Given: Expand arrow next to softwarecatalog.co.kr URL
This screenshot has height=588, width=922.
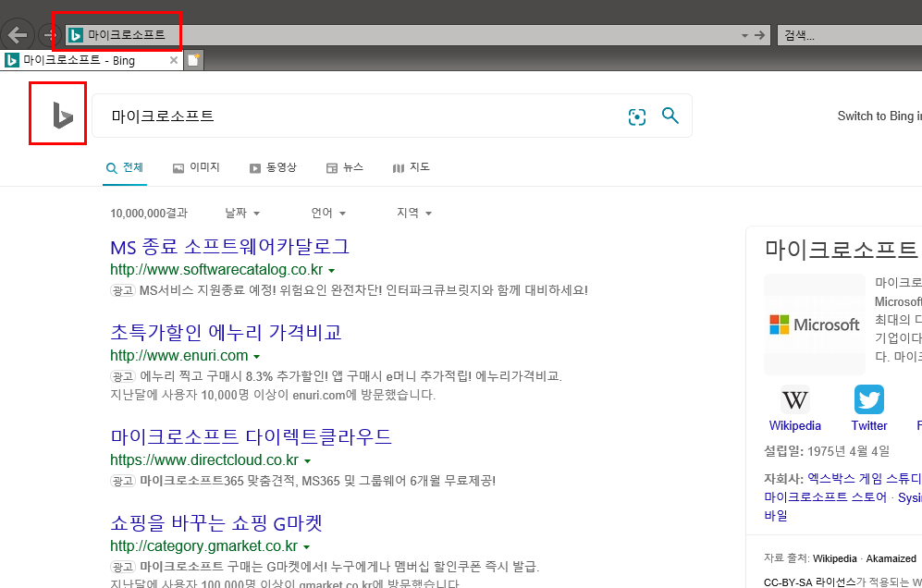Looking at the screenshot, I should (x=332, y=271).
